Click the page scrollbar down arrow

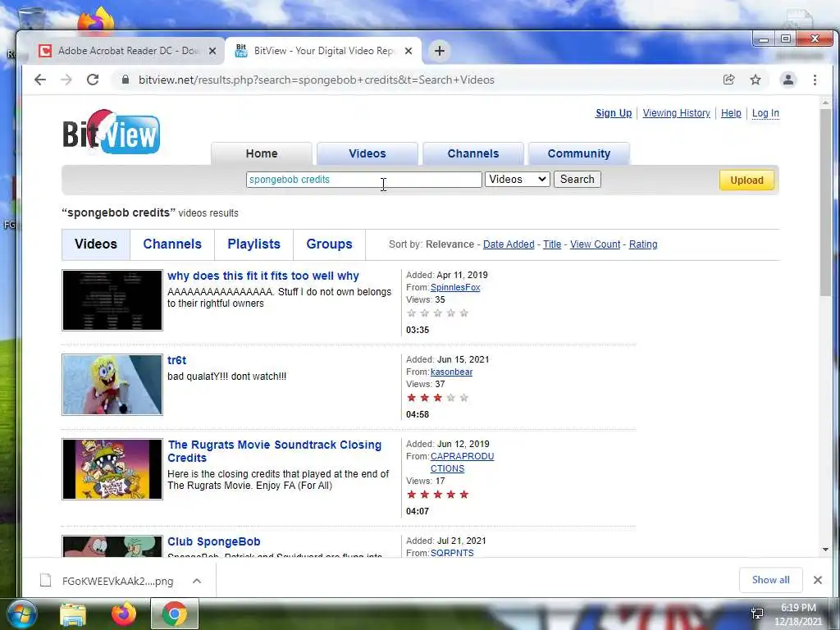coord(825,550)
